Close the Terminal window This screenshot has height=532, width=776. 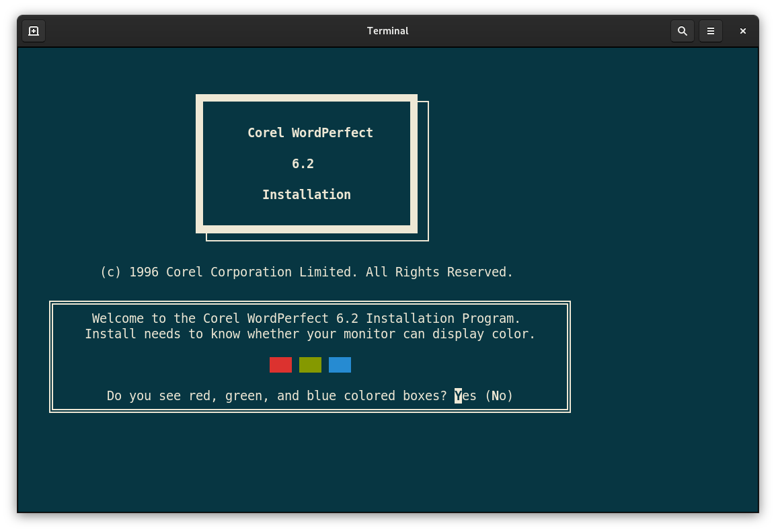(x=742, y=31)
